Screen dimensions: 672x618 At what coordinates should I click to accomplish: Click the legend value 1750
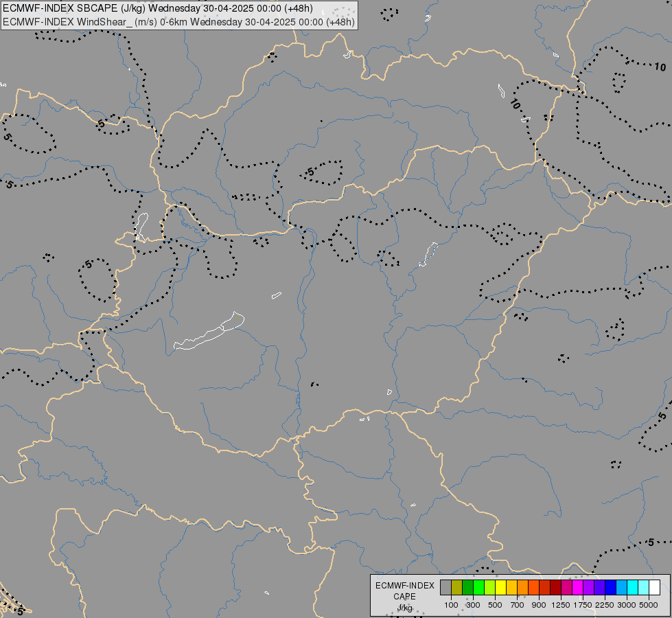click(583, 605)
